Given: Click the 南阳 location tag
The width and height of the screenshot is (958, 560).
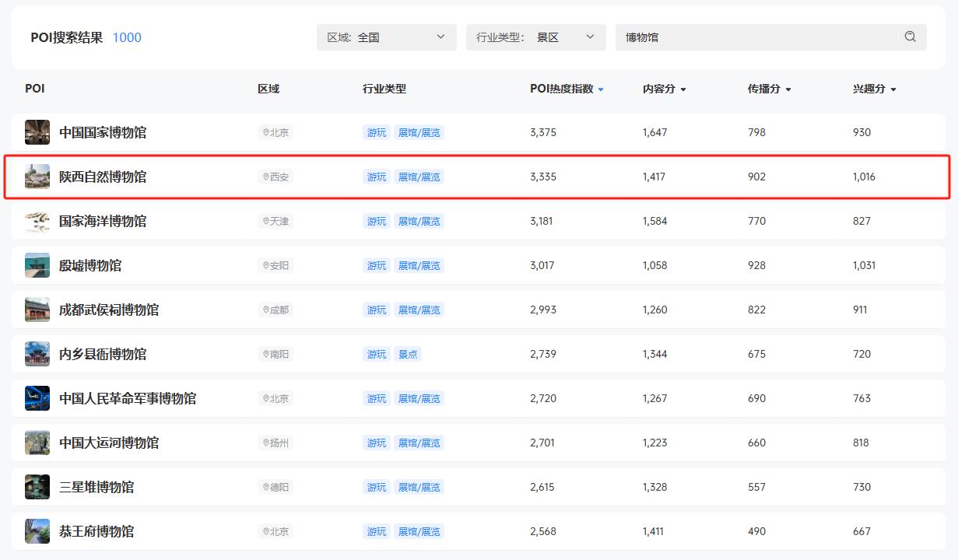Looking at the screenshot, I should (275, 354).
